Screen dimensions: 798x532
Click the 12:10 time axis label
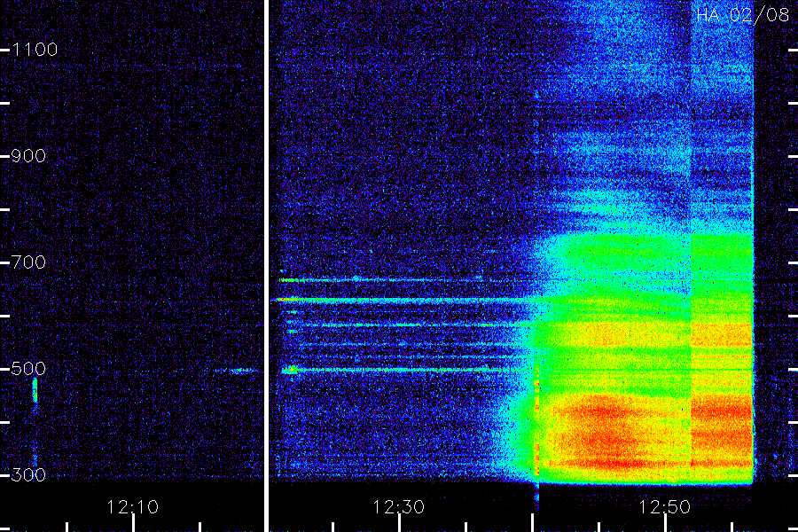(132, 507)
